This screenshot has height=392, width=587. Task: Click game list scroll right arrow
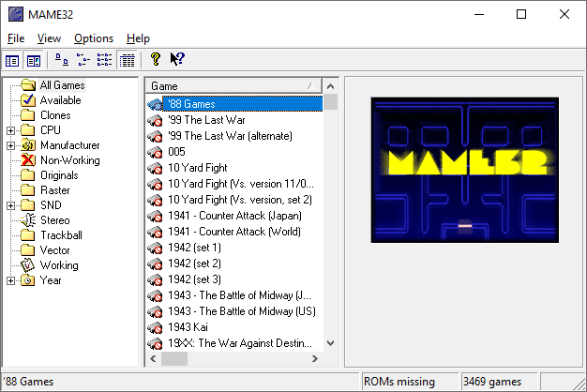pyautogui.click(x=315, y=358)
